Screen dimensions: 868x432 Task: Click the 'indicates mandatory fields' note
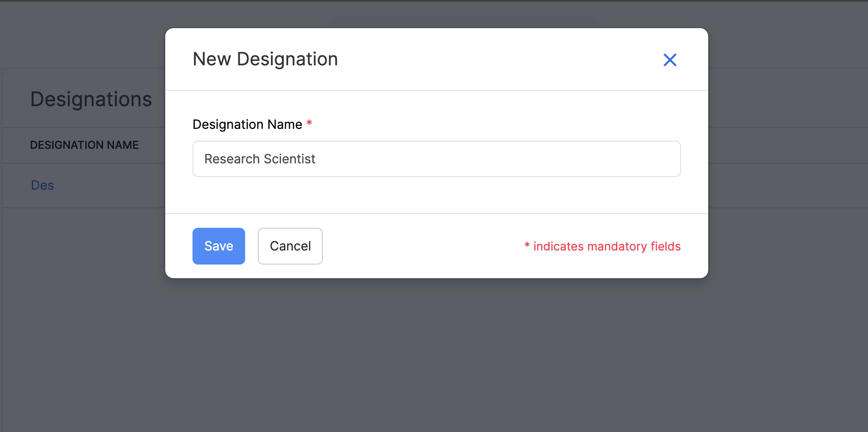[x=607, y=246]
